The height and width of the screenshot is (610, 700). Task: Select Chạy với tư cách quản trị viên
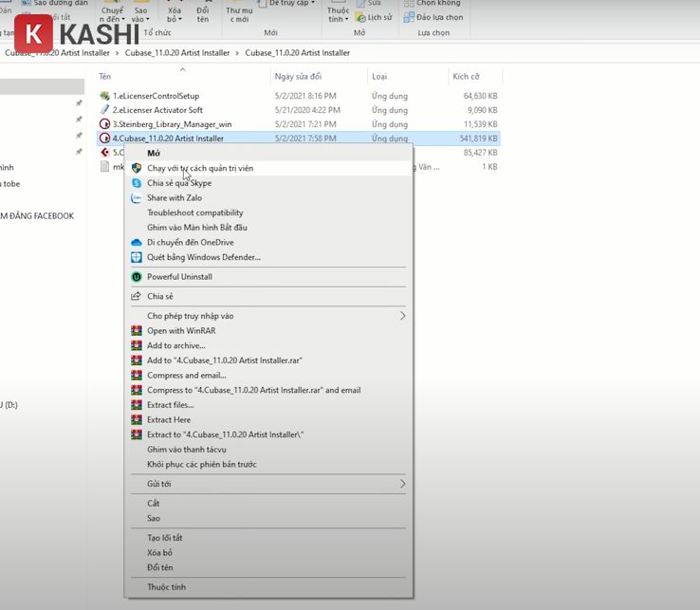coord(269,168)
